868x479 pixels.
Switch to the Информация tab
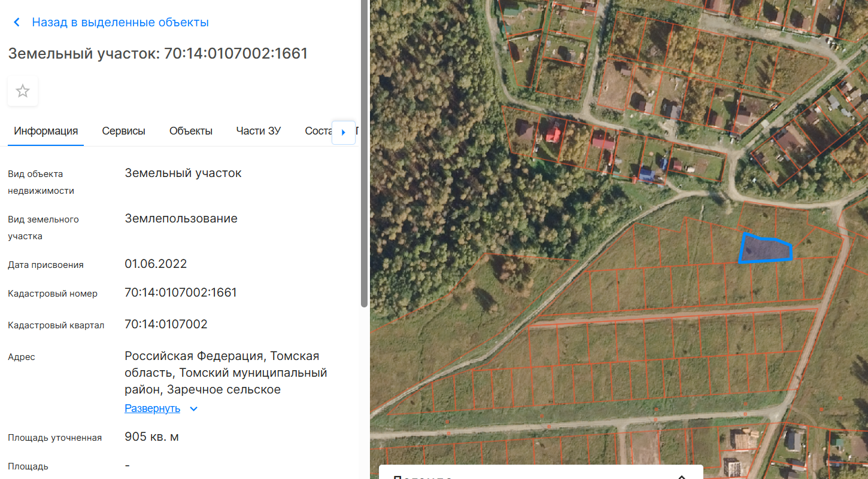[x=46, y=131]
